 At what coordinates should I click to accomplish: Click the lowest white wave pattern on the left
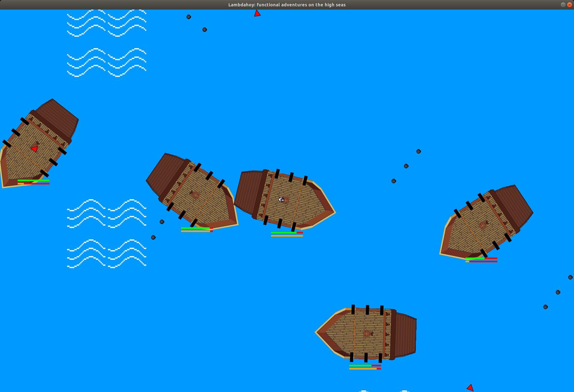pos(107,254)
